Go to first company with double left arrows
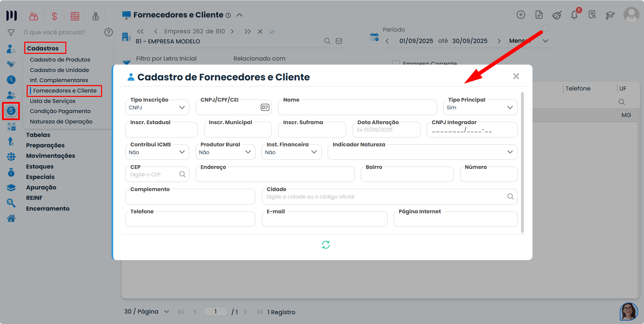Screen dimensions: 644x324 coord(140,31)
